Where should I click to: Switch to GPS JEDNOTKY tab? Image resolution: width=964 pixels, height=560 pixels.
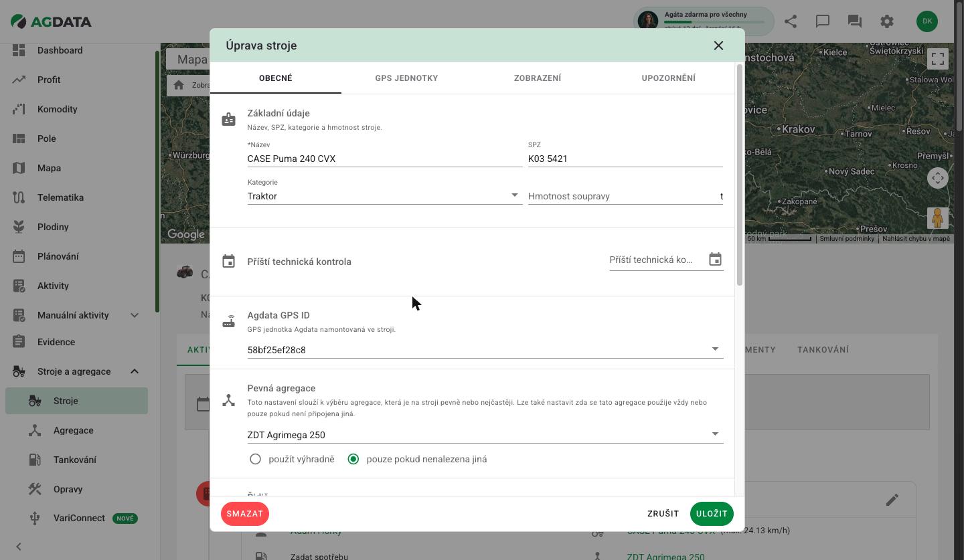[406, 78]
